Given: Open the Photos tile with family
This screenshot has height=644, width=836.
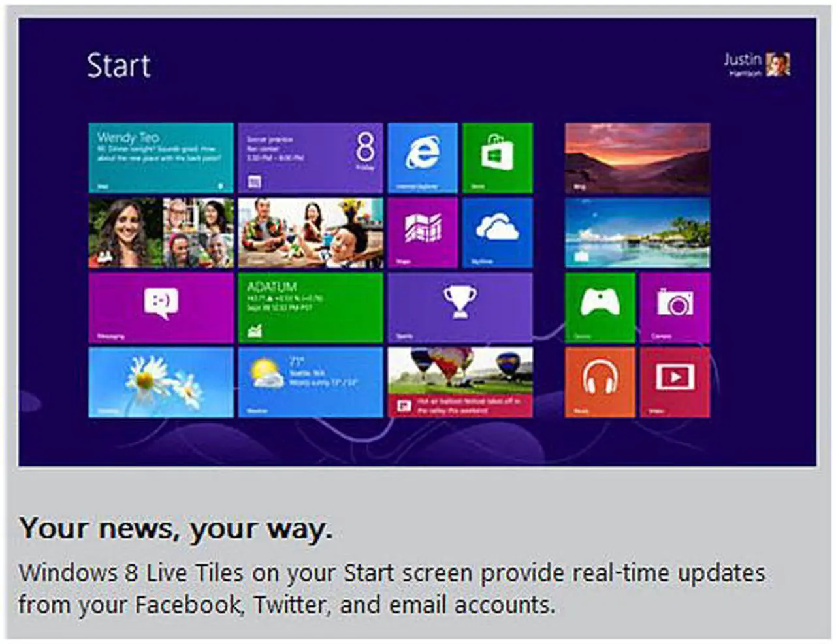Looking at the screenshot, I should pos(310,233).
